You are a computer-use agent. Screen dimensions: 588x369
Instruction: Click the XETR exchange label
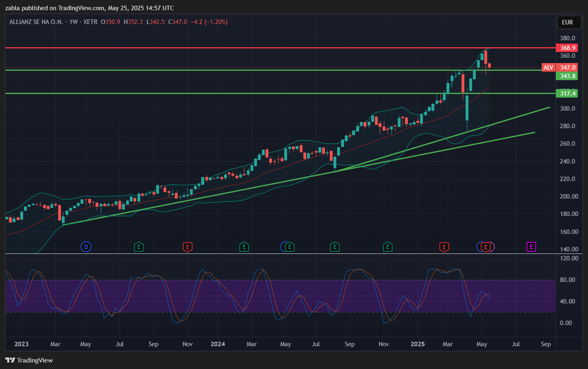[90, 22]
